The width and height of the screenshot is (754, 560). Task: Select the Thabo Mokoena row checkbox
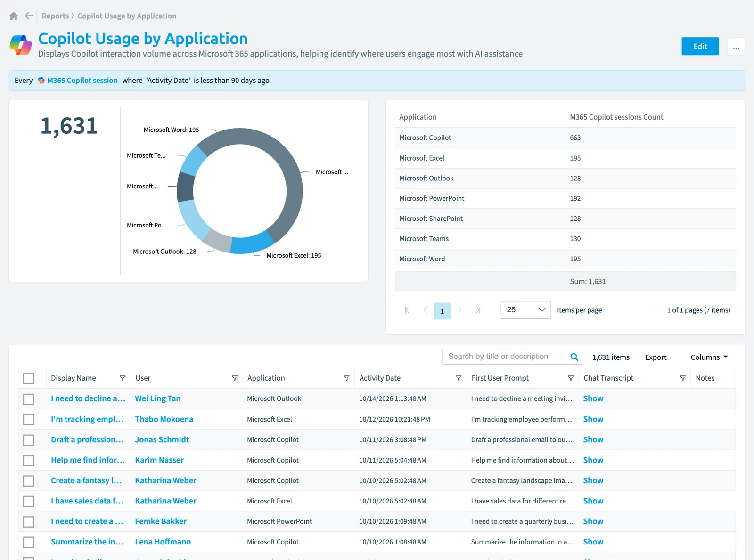(x=29, y=419)
